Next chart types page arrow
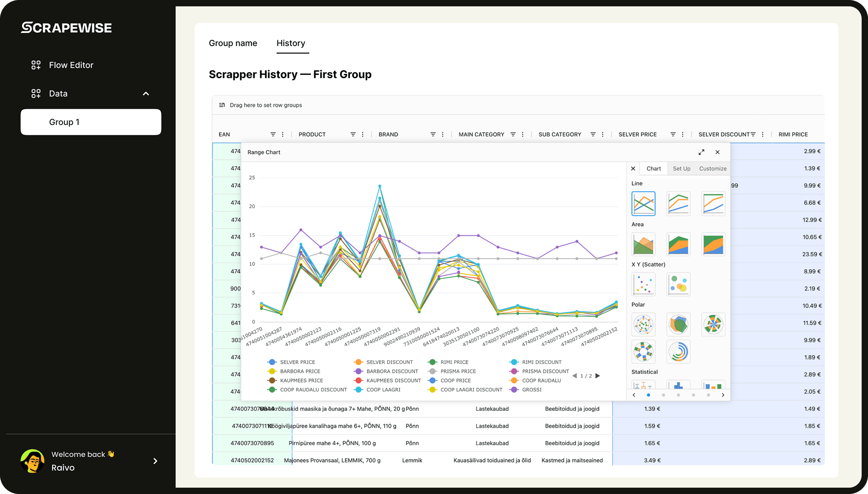This screenshot has height=494, width=868. pyautogui.click(x=723, y=395)
